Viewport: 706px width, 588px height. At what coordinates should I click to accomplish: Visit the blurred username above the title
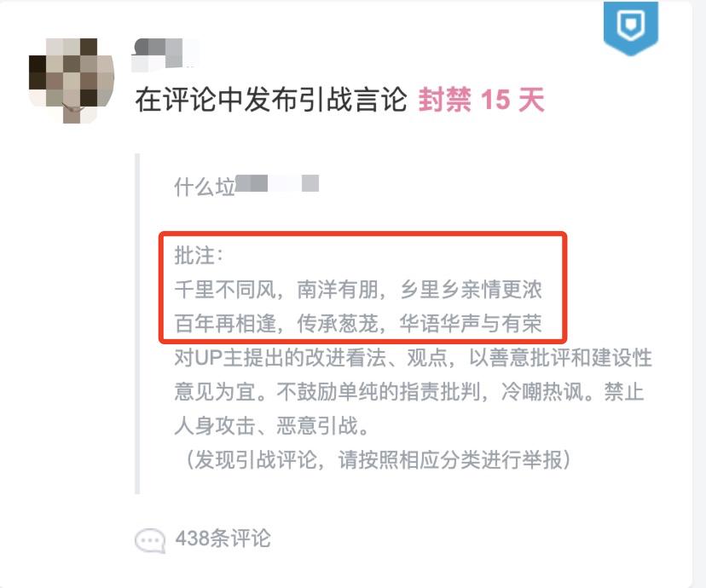tap(165, 55)
